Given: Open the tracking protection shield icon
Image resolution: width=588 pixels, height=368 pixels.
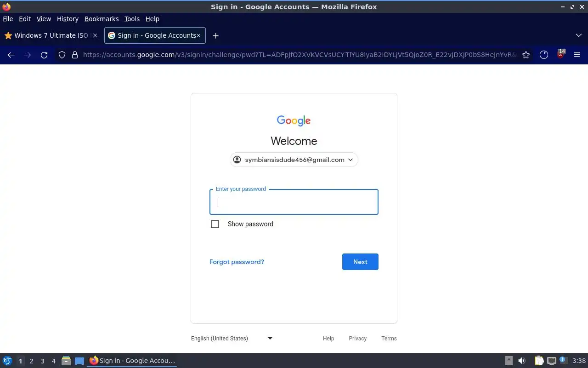Looking at the screenshot, I should [x=62, y=55].
